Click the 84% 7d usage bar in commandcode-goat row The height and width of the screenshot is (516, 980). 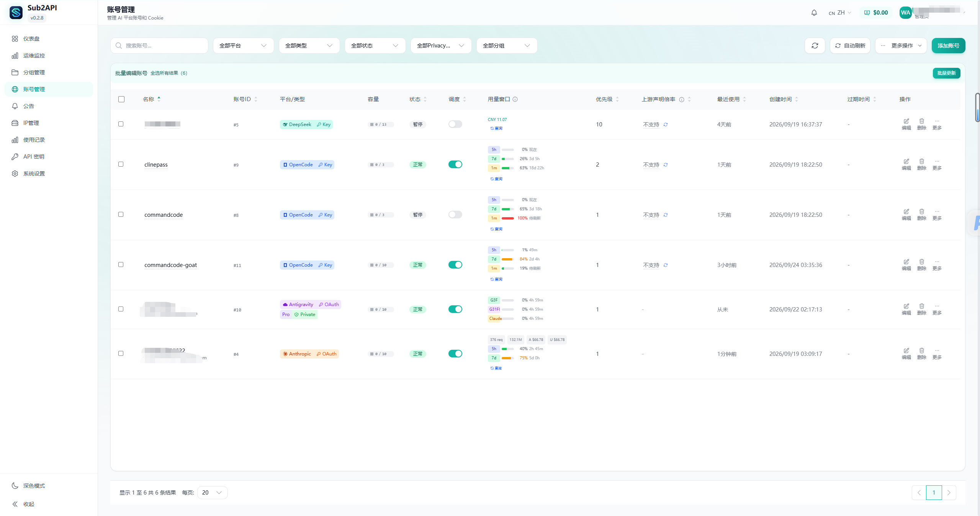(508, 259)
